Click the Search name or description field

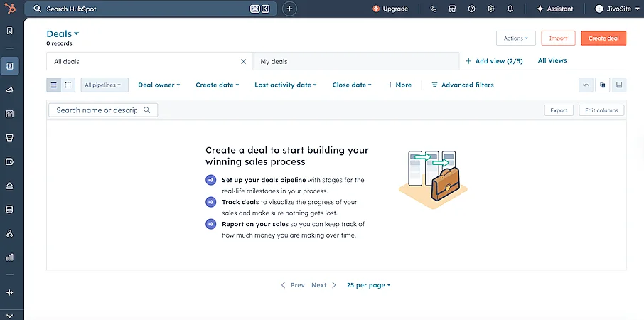click(x=103, y=110)
